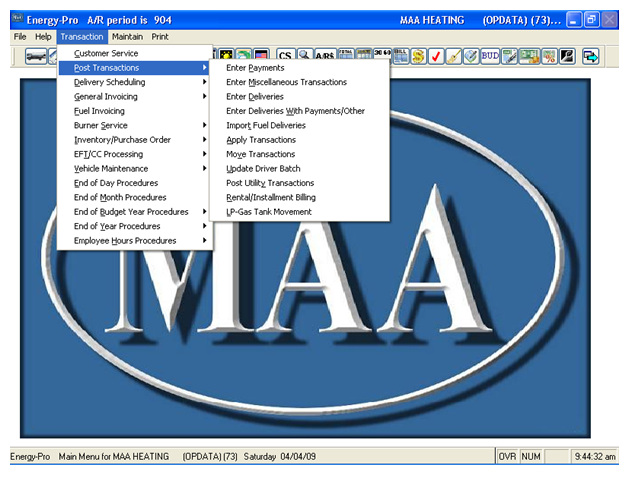Expand Delivery Scheduling submenu arrow
634x483 pixels.
(205, 82)
